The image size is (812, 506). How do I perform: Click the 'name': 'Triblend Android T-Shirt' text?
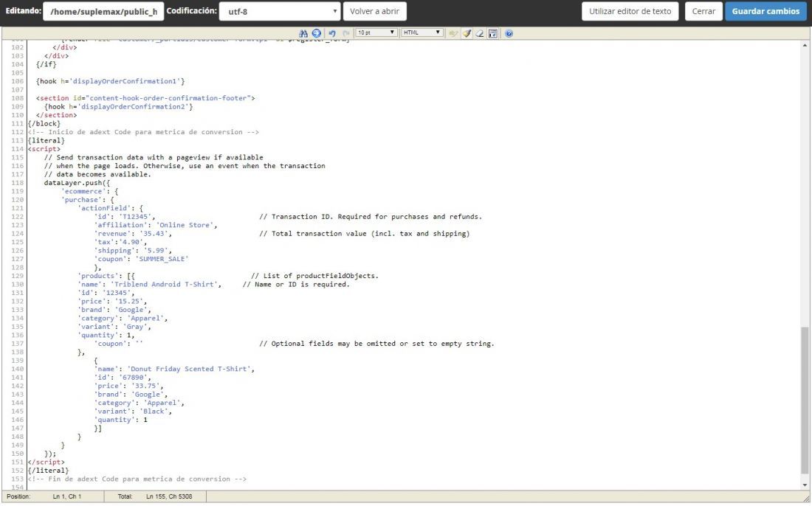click(150, 285)
